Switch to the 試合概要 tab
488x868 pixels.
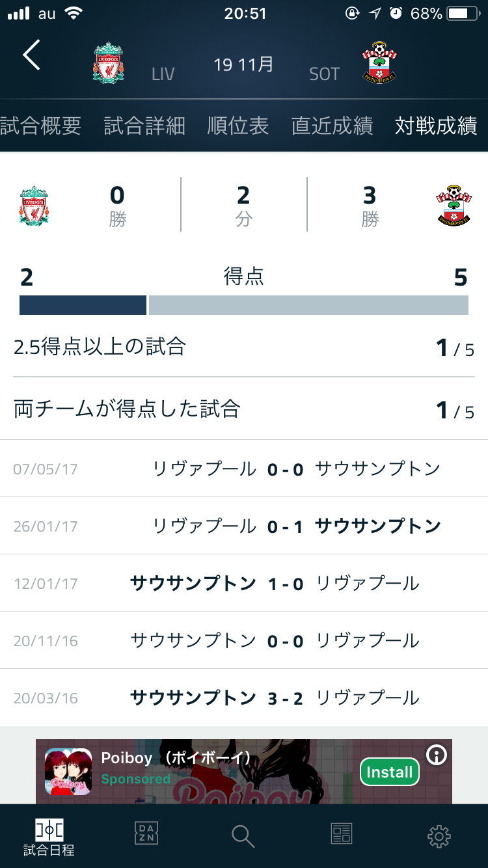[40, 126]
